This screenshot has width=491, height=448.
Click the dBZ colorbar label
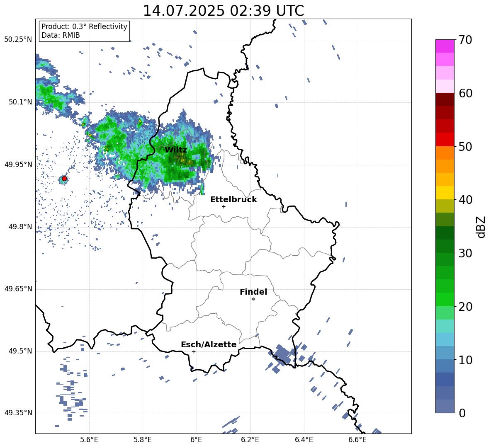coord(481,227)
